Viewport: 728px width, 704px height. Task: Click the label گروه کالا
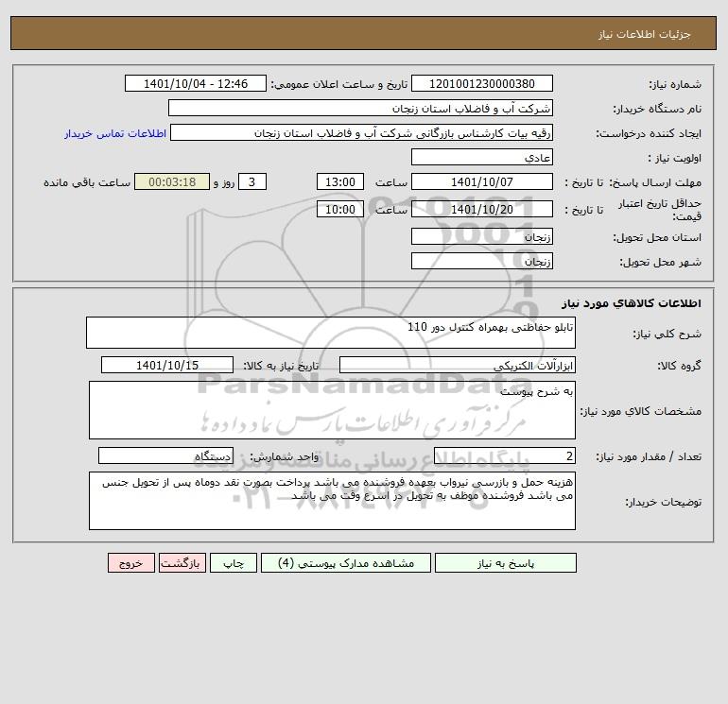[679, 366]
